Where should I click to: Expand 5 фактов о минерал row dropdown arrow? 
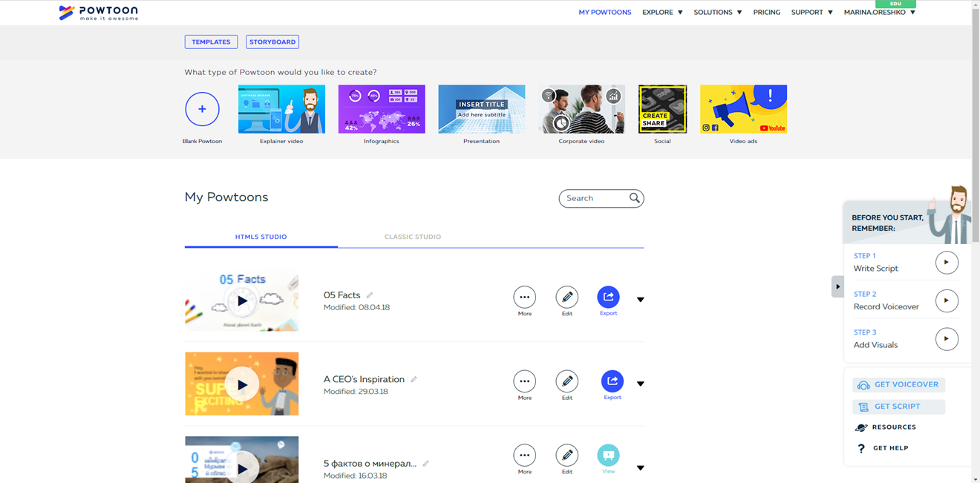(x=640, y=468)
